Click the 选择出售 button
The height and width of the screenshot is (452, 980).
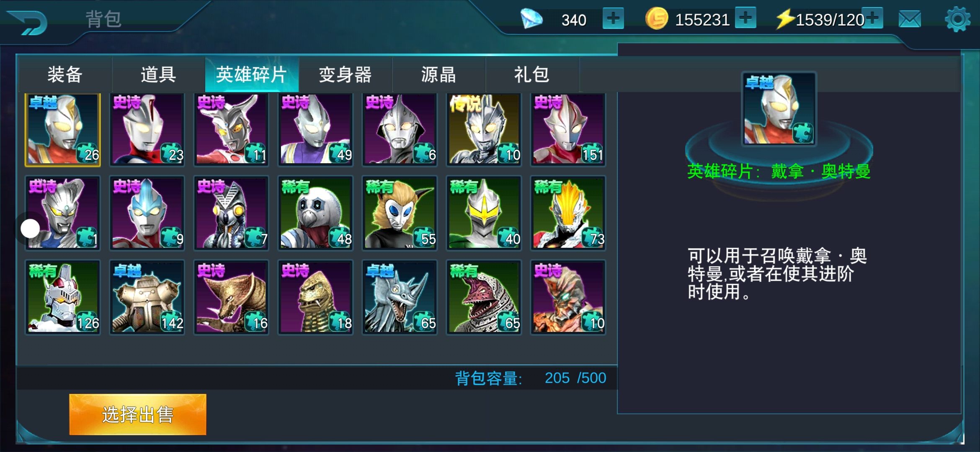point(138,414)
